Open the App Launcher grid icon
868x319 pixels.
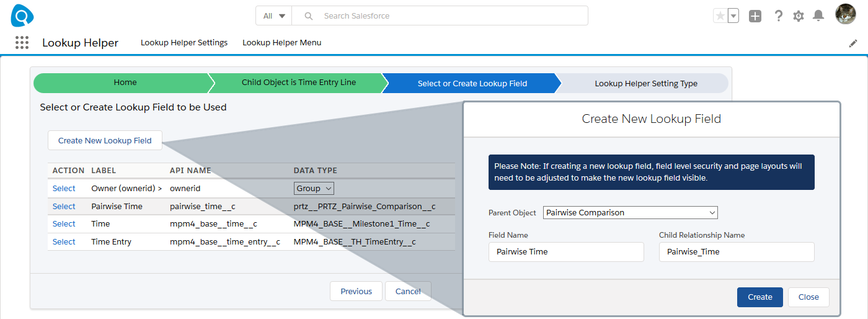[22, 42]
